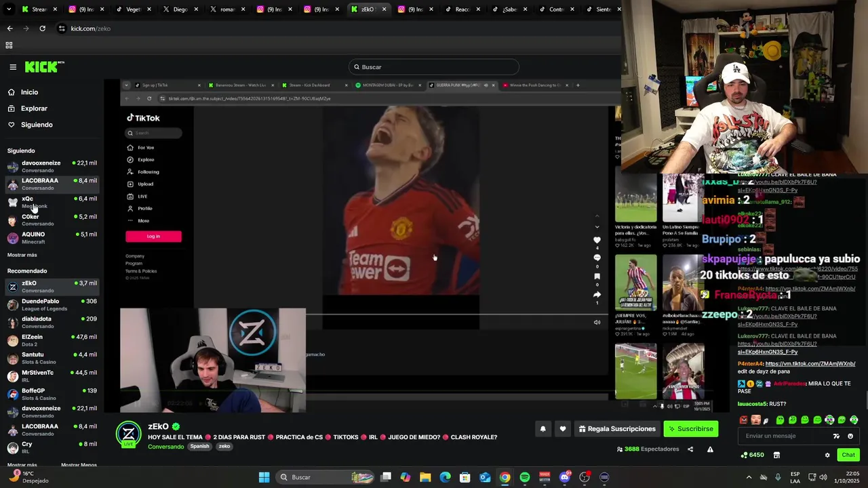This screenshot has height=488, width=868.
Task: Switch to the Vegeta TikTok browser tab
Action: pyautogui.click(x=133, y=9)
